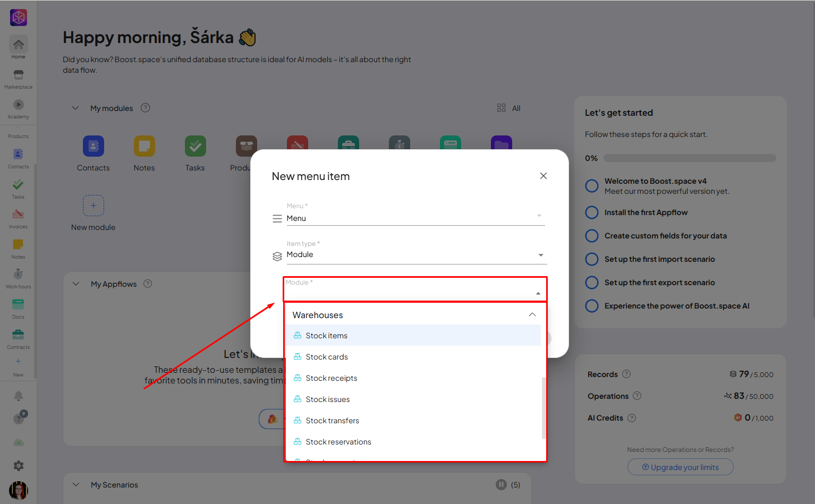Image resolution: width=815 pixels, height=504 pixels.
Task: Click the notifications bell icon
Action: click(x=19, y=396)
